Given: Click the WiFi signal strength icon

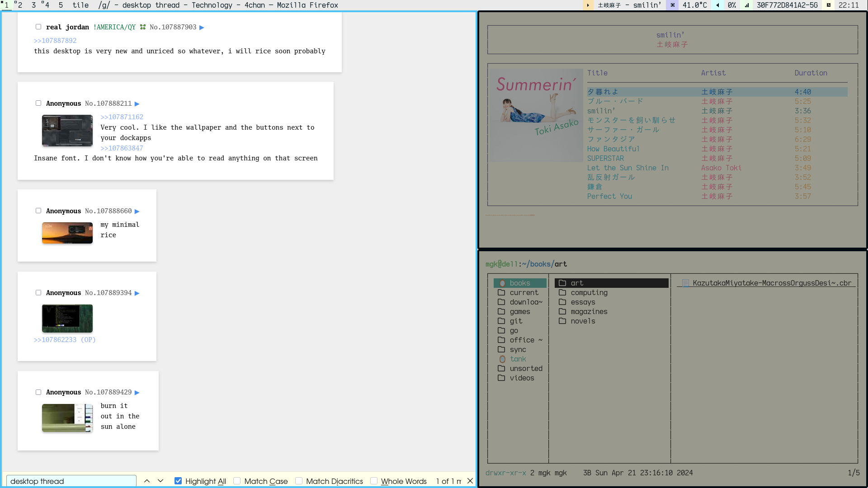Looking at the screenshot, I should pos(747,5).
